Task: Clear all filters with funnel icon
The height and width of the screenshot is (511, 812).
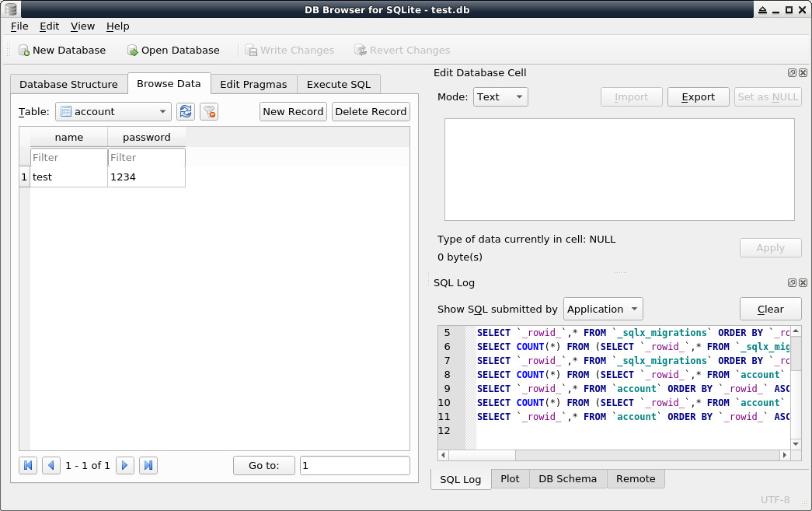Action: (x=209, y=111)
